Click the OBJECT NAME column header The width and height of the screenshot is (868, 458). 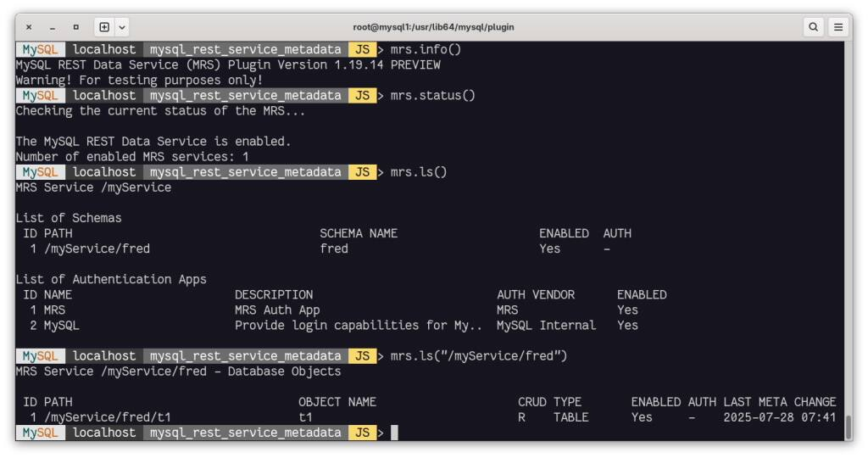(337, 402)
